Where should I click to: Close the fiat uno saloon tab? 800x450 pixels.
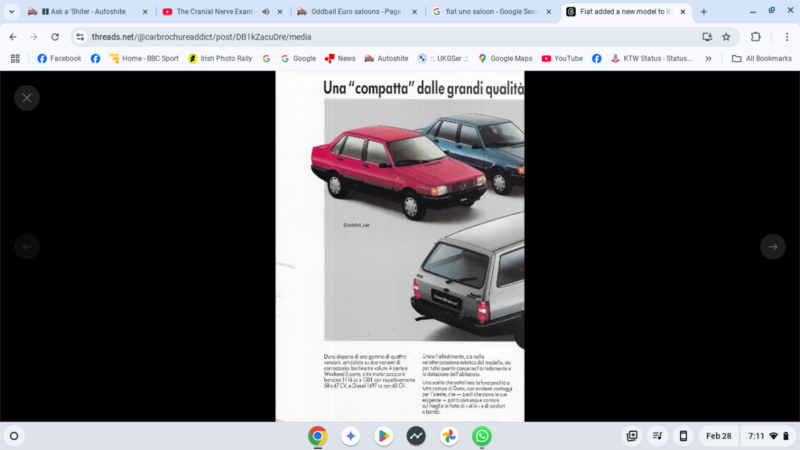(x=548, y=11)
